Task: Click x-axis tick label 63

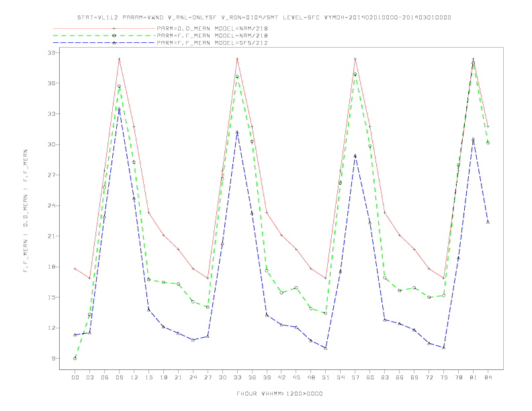Action: (x=385, y=377)
